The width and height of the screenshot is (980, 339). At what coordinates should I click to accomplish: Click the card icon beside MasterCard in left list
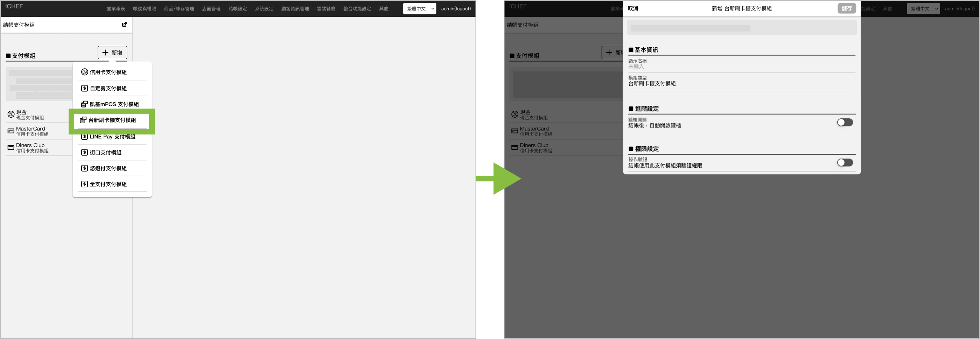[10, 131]
